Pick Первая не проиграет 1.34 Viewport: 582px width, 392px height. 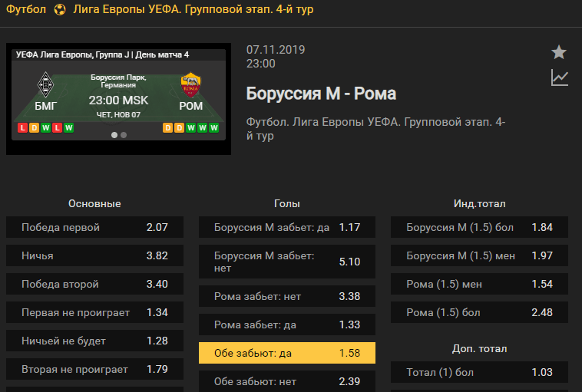click(94, 312)
